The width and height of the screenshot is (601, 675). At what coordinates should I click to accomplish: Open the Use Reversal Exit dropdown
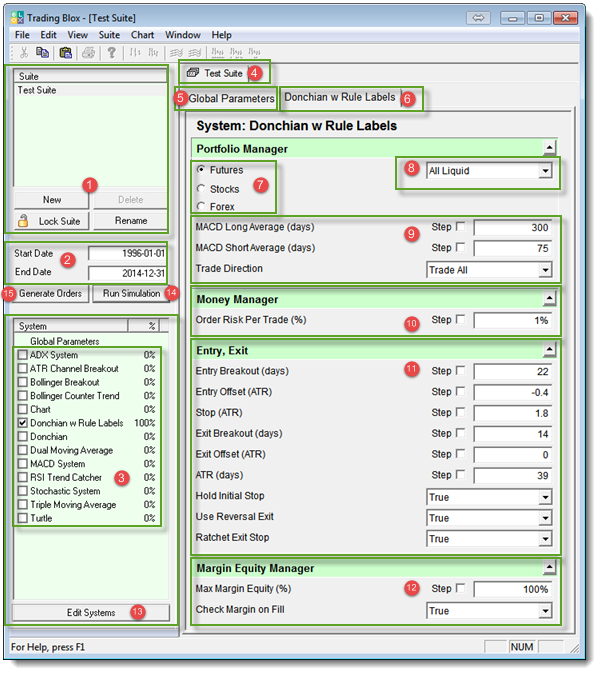(545, 518)
